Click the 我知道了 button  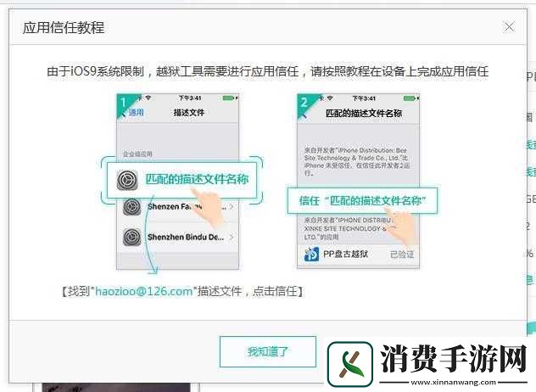point(268,351)
